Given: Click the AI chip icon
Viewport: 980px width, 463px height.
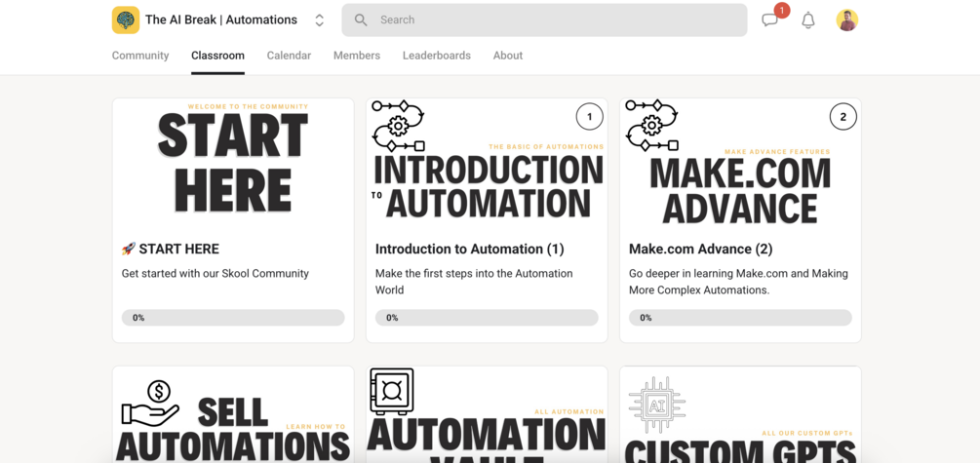Looking at the screenshot, I should (657, 406).
